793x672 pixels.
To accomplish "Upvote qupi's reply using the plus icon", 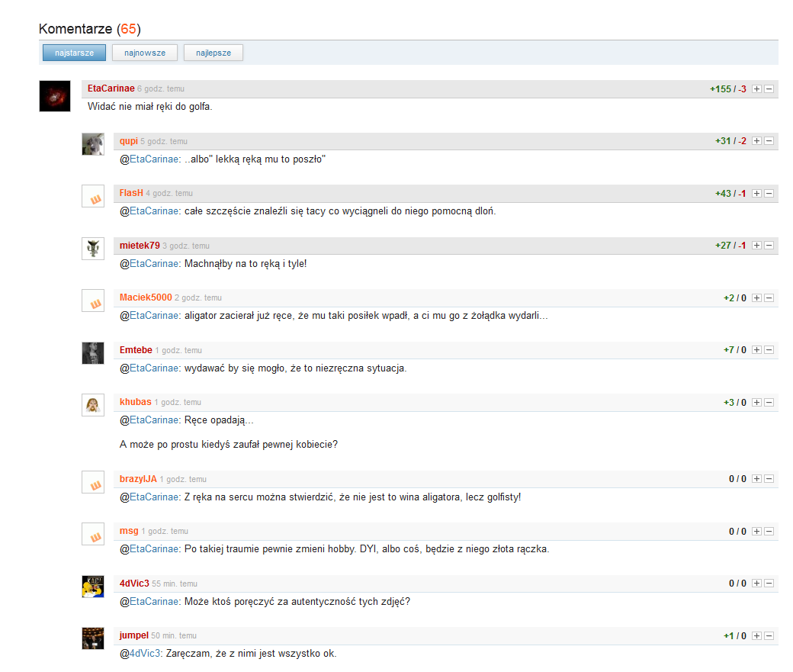I will coord(756,141).
